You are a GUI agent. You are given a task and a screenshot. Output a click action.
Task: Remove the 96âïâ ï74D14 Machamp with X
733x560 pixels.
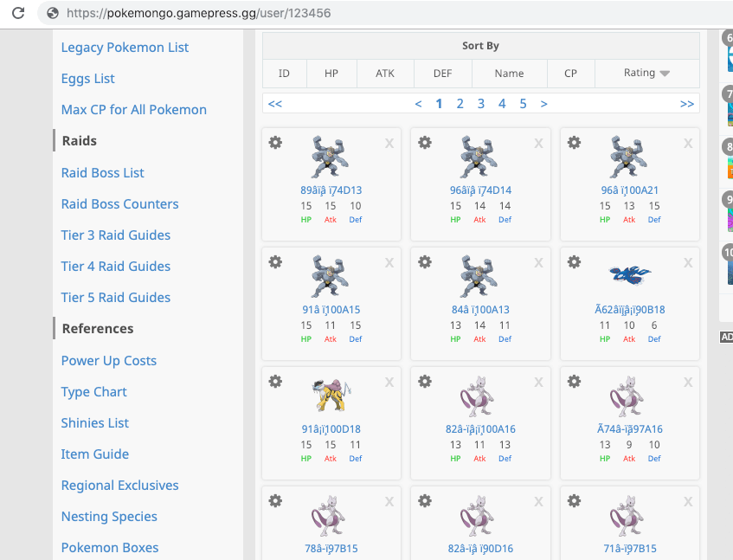pyautogui.click(x=538, y=144)
